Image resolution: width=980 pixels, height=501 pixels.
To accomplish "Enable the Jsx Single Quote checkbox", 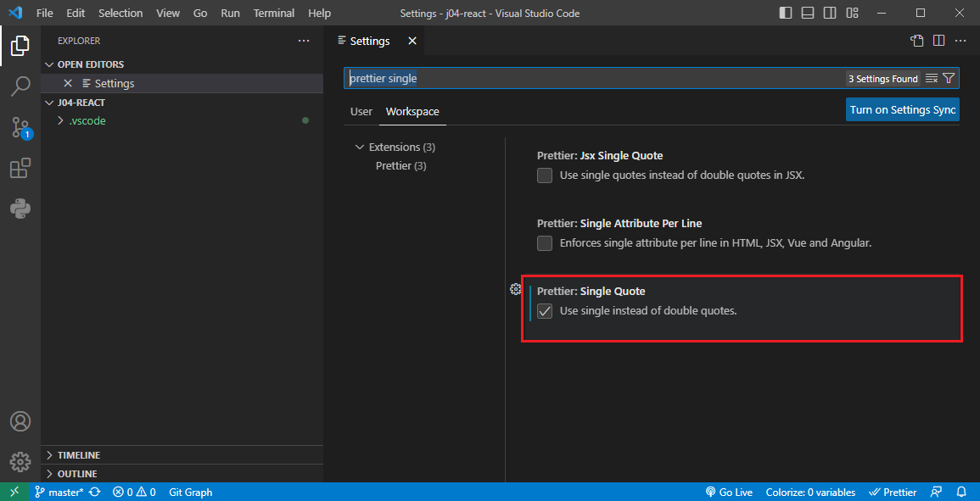I will coord(545,175).
